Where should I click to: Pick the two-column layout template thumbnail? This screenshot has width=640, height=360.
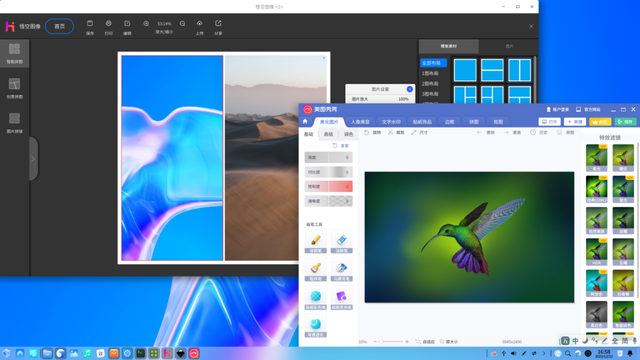(519, 70)
